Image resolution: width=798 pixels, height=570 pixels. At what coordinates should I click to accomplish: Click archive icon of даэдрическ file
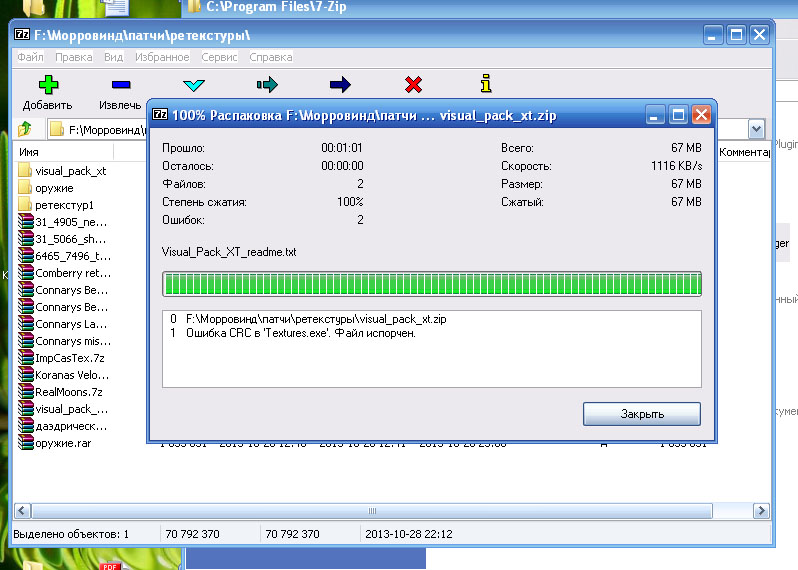click(25, 425)
